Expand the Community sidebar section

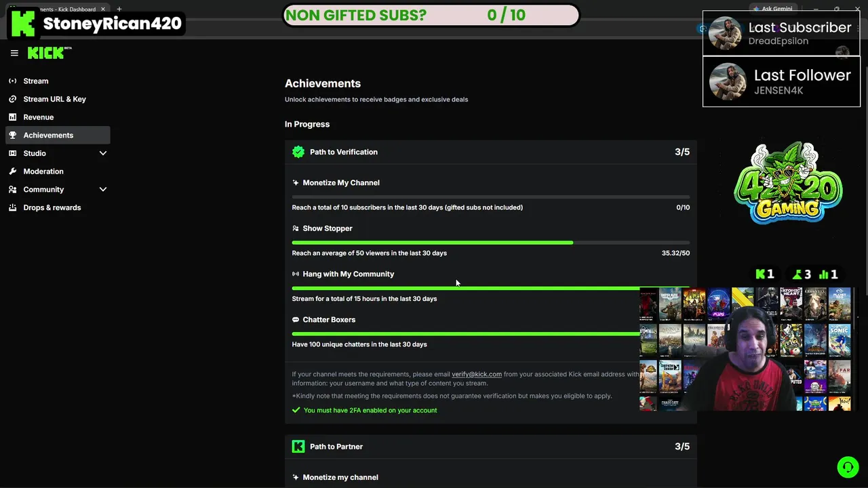(x=103, y=190)
